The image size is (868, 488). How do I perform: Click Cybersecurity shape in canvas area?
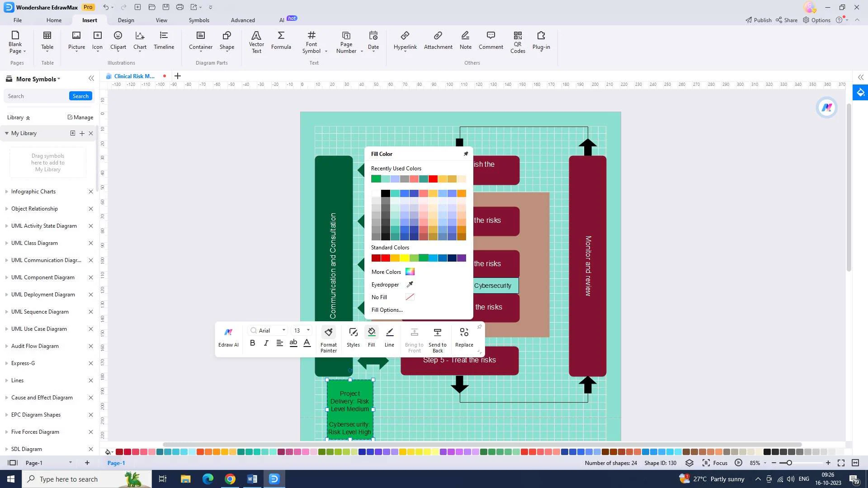[492, 286]
